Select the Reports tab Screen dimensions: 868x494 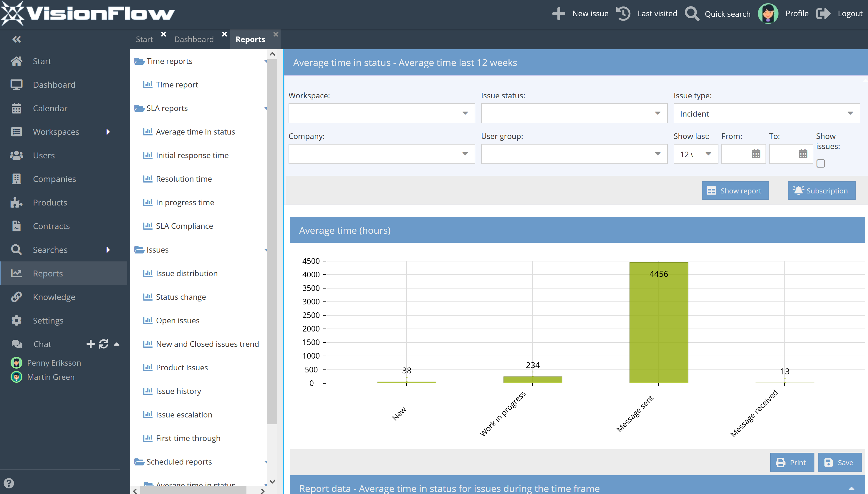click(x=251, y=39)
